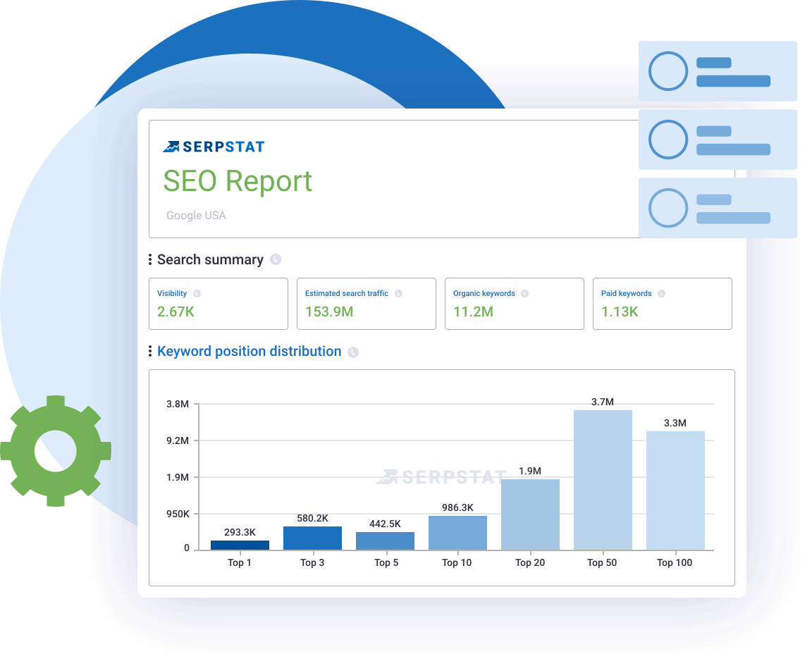The image size is (812, 666).
Task: Open Keyword position distribution drag handle menu
Action: [150, 352]
